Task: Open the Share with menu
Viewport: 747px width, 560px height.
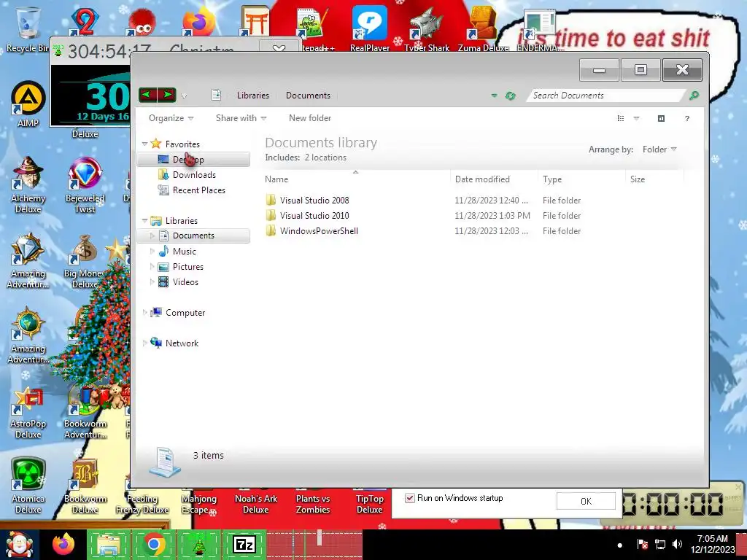Action: click(241, 118)
